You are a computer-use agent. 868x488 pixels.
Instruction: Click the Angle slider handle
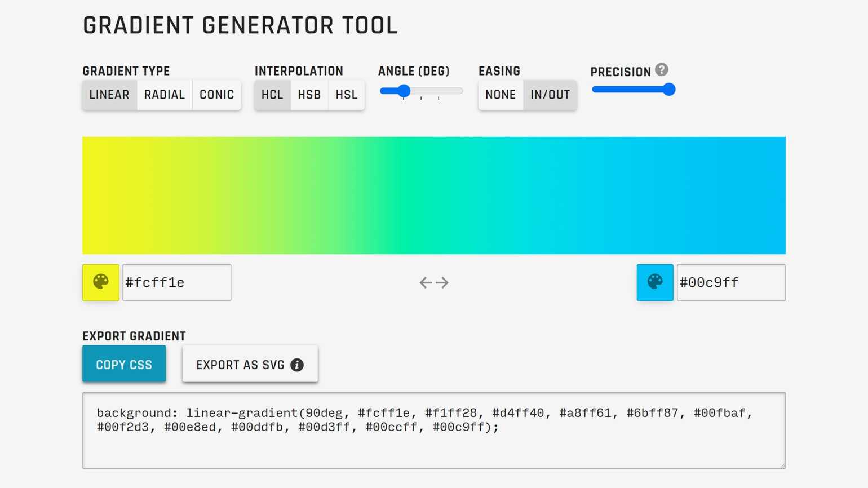404,91
